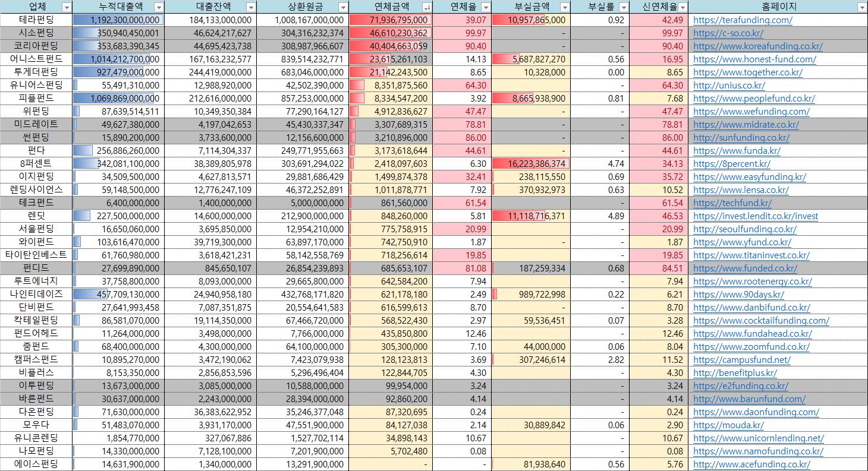868x471 pixels.
Task: Select cell showing 71,936,795,000 overdue amount
Action: point(391,20)
